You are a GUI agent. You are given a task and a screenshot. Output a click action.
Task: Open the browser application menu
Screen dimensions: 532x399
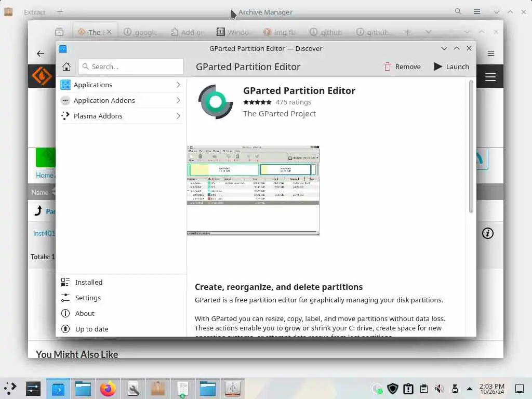[491, 54]
